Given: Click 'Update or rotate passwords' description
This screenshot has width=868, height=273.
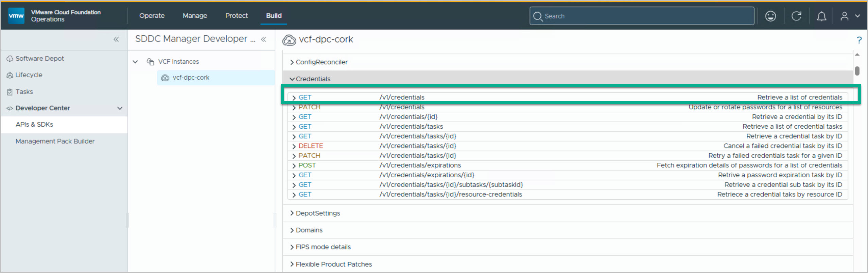Looking at the screenshot, I should point(765,107).
